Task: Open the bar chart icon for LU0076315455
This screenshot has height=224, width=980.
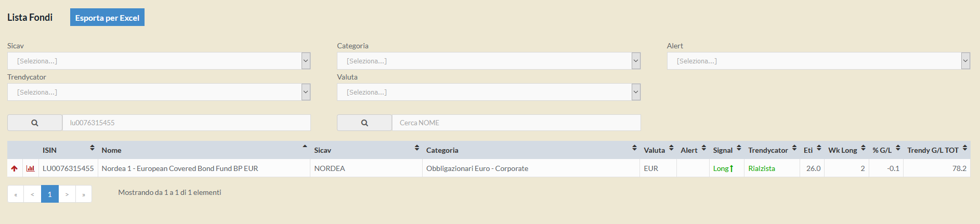Action: 31,168
